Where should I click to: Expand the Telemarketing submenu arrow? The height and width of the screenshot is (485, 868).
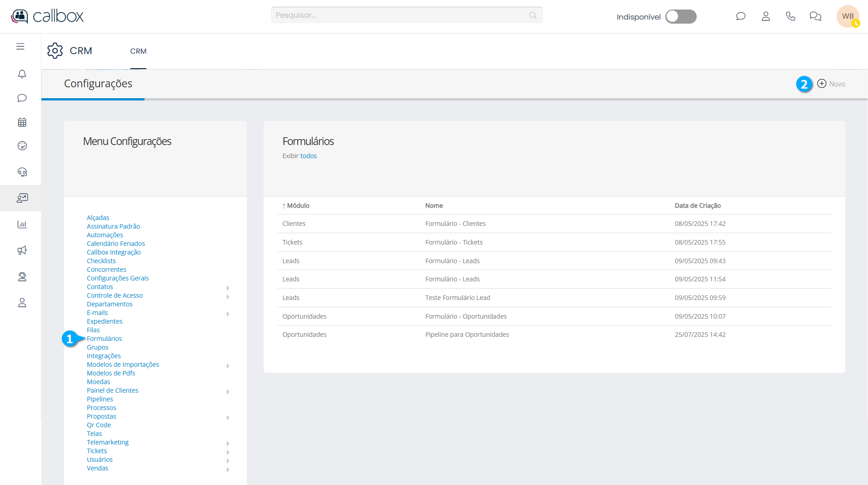tap(228, 444)
